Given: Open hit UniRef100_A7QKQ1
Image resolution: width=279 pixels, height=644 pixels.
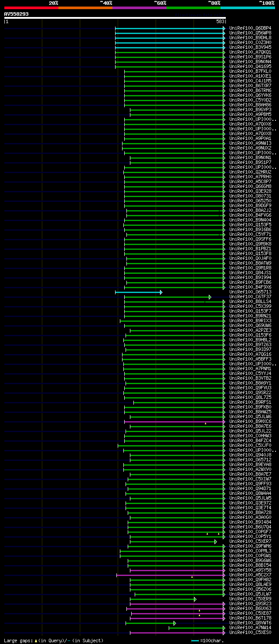Looking at the screenshot, I should point(250,52).
